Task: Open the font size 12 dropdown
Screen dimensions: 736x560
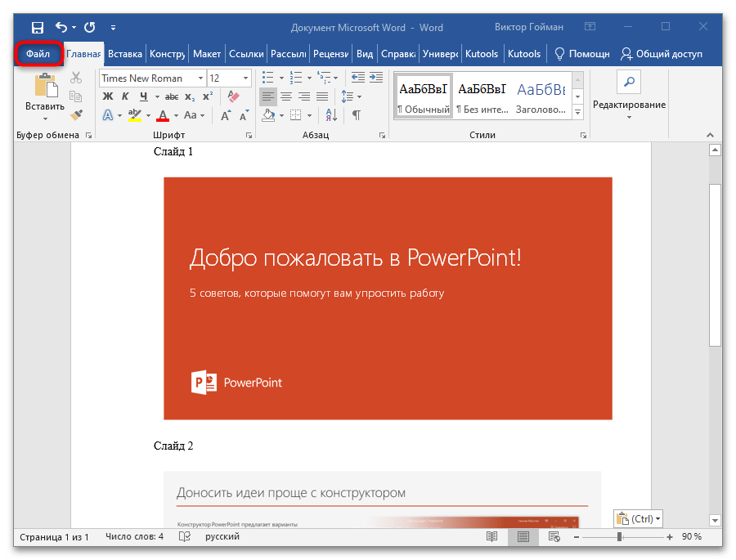Action: click(x=246, y=78)
